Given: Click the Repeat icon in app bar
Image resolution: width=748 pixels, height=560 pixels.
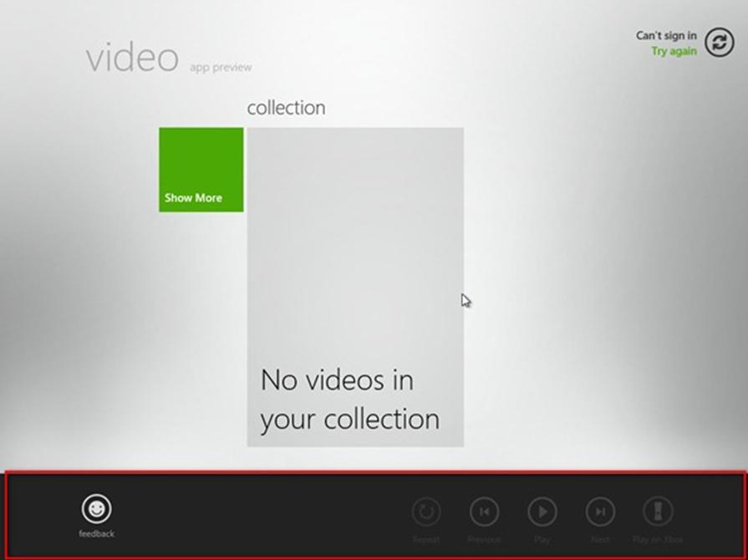Looking at the screenshot, I should click(x=426, y=512).
